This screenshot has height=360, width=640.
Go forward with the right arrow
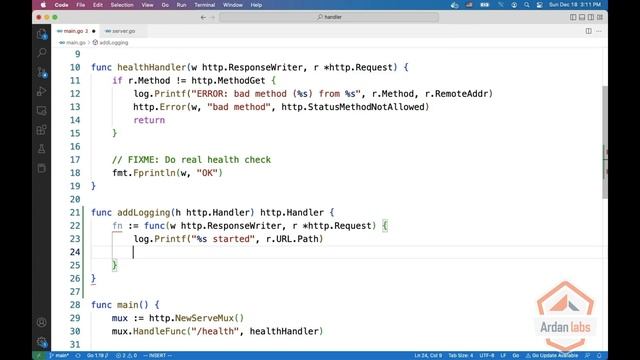pyautogui.click(x=213, y=17)
